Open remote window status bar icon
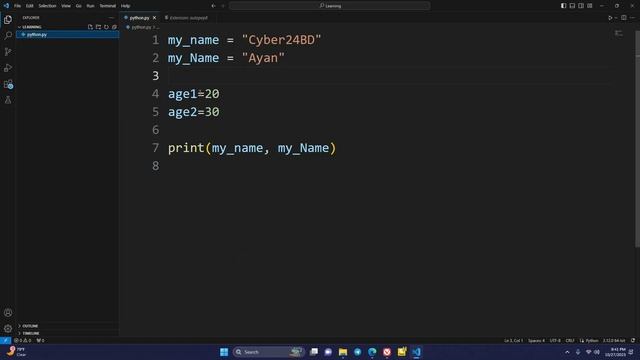 (x=5, y=340)
